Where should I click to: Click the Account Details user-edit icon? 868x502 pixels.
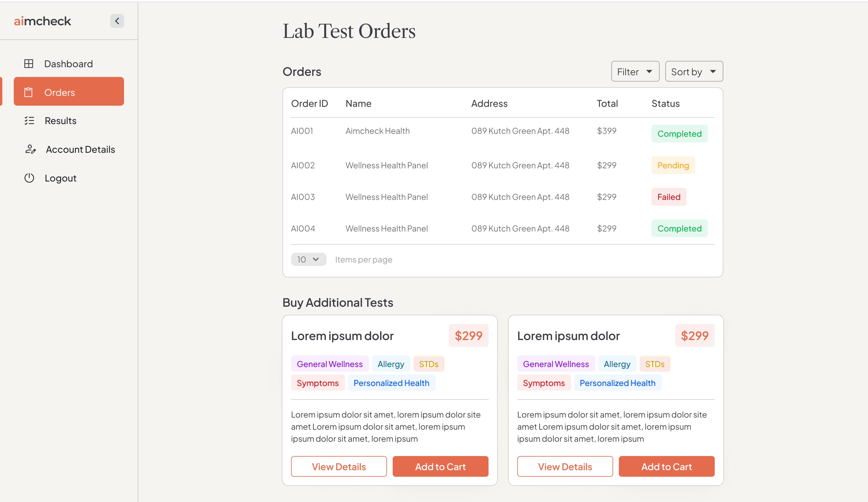30,149
